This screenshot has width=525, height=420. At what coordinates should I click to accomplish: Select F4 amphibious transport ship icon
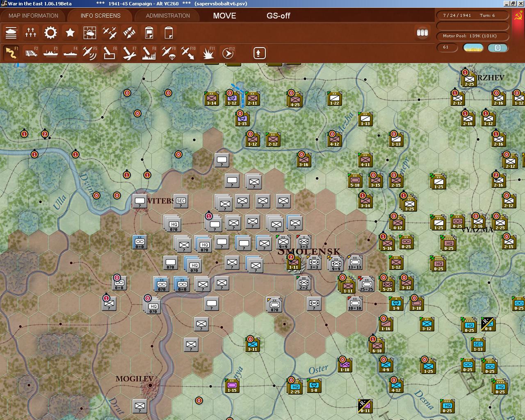70,53
